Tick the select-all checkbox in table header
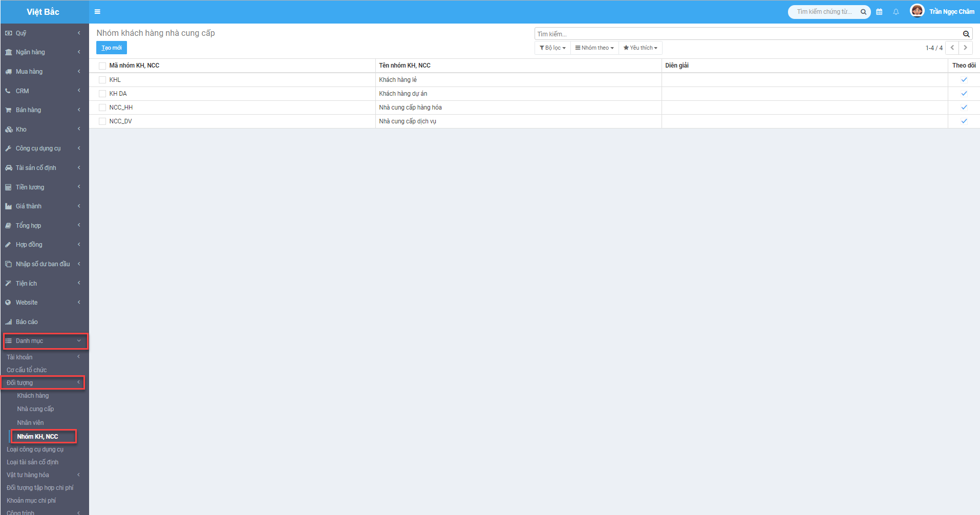Image resolution: width=980 pixels, height=515 pixels. [x=102, y=66]
